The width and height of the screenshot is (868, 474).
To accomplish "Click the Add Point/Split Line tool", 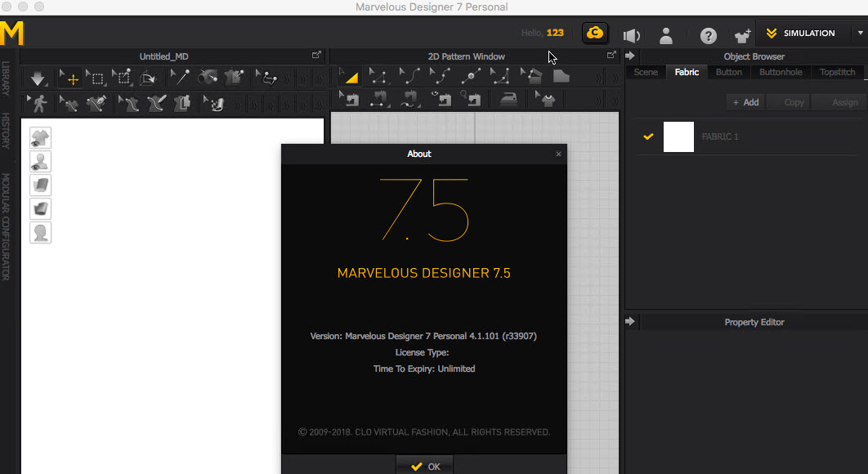I will (x=471, y=77).
